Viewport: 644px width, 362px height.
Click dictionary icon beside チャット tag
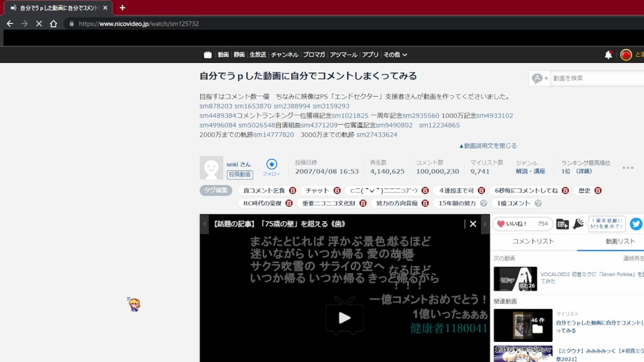coord(337,190)
